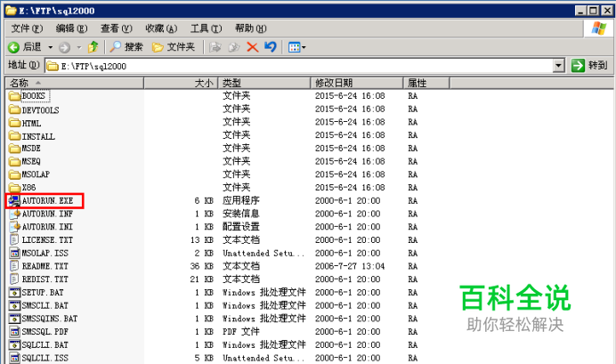Select the BOOKS folder icon

click(x=14, y=96)
